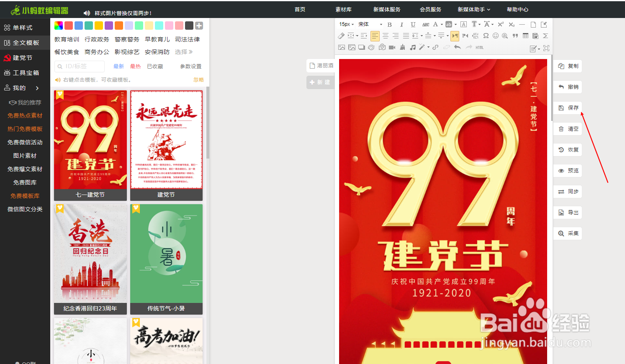Select the eraser clear-format tool
Viewport: 625px width, 364px height.
pos(341,36)
